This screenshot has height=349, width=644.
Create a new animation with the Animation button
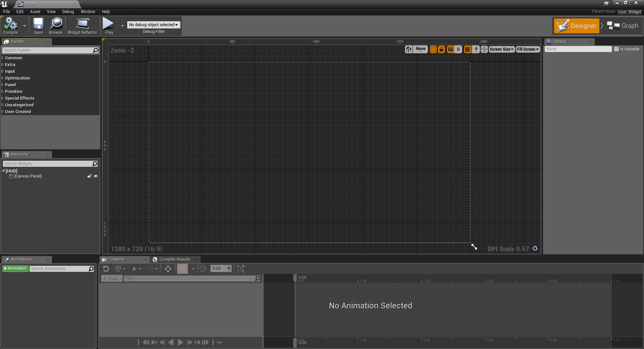click(15, 268)
